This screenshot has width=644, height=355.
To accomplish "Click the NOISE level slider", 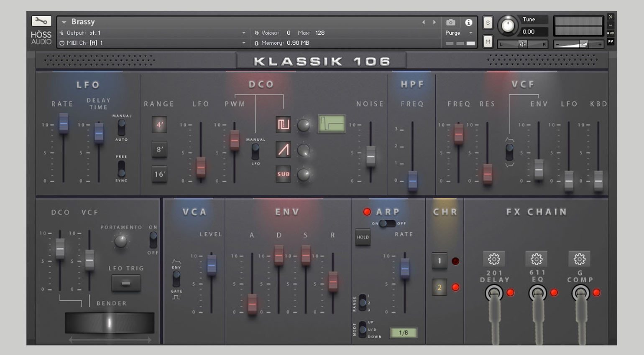I will point(371,155).
